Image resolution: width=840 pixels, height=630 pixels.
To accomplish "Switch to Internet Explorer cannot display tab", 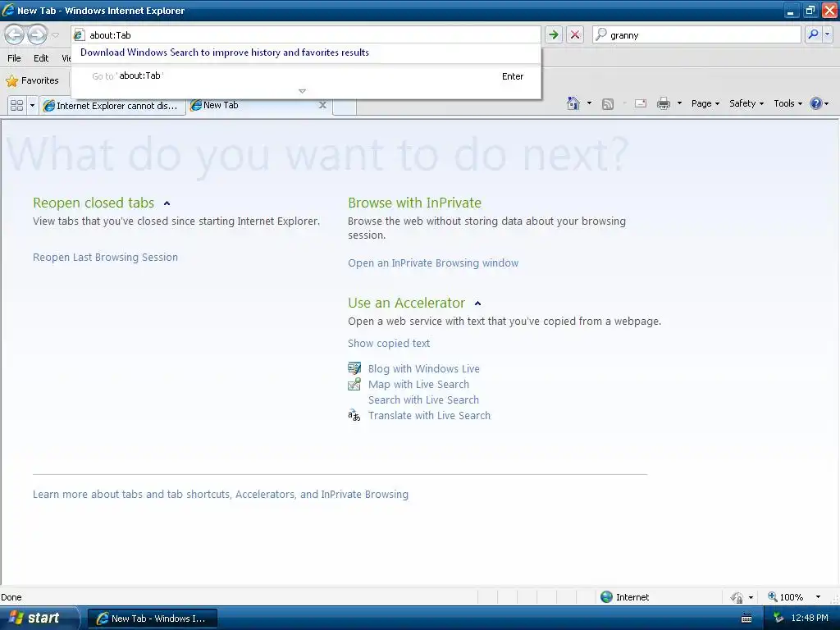I will pyautogui.click(x=112, y=106).
